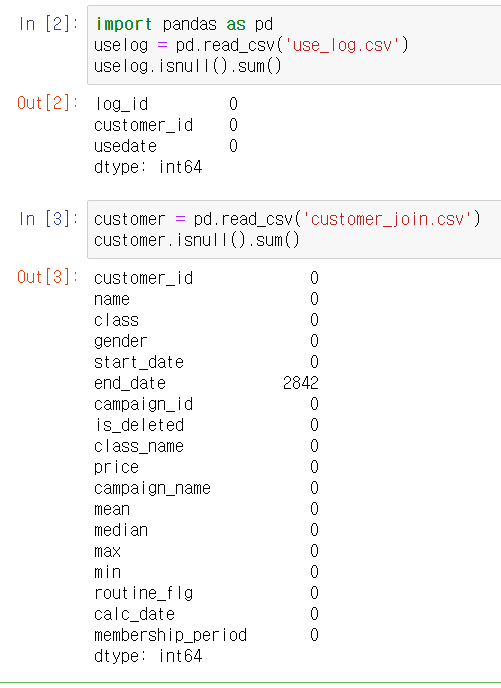
Task: Select the class_name row label
Action: 139,446
